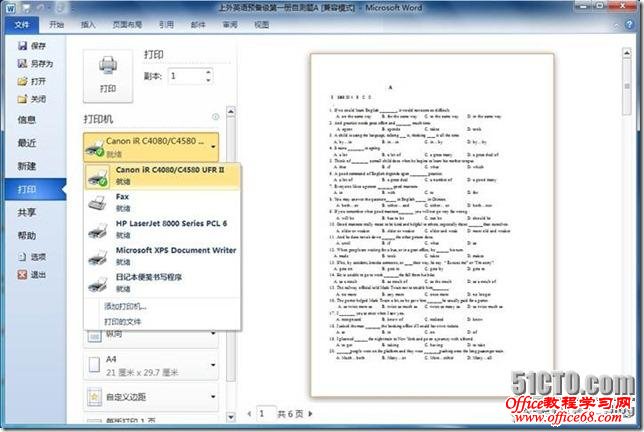This screenshot has height=432, width=644.
Task: Click the 打开 open folder icon
Action: coord(23,81)
